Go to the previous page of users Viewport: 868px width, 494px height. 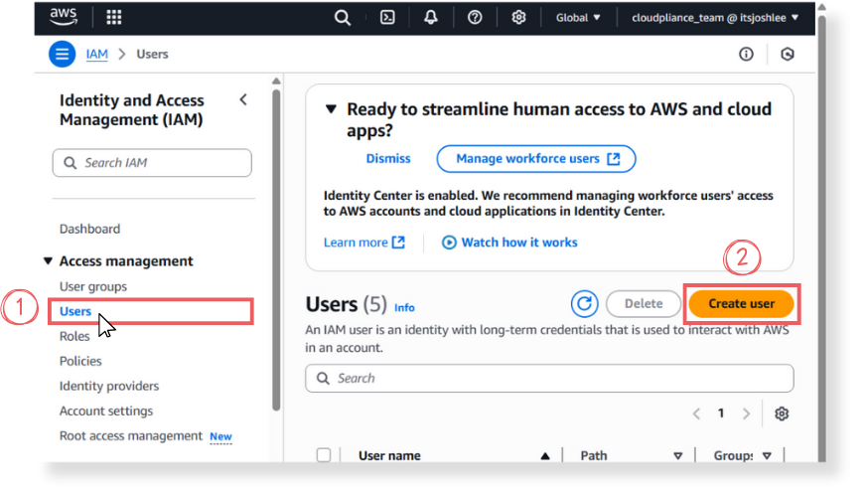pos(696,413)
